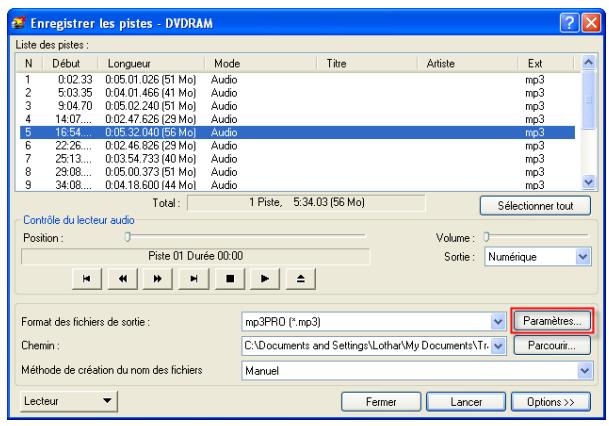The image size is (609, 426).
Task: Click the Fermer button
Action: 381,402
